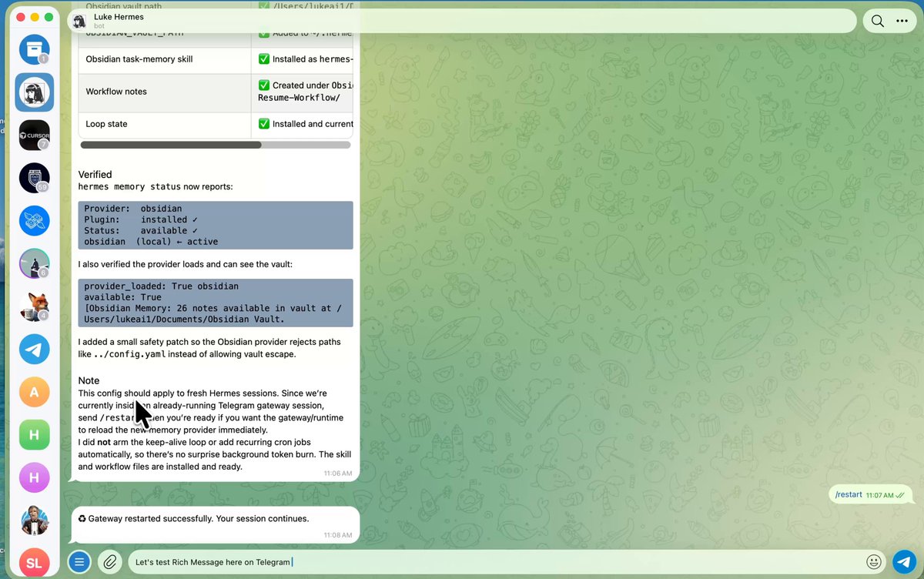The width and height of the screenshot is (924, 579).
Task: Select the Luke Hermes bot chat avatar
Action: 34,94
